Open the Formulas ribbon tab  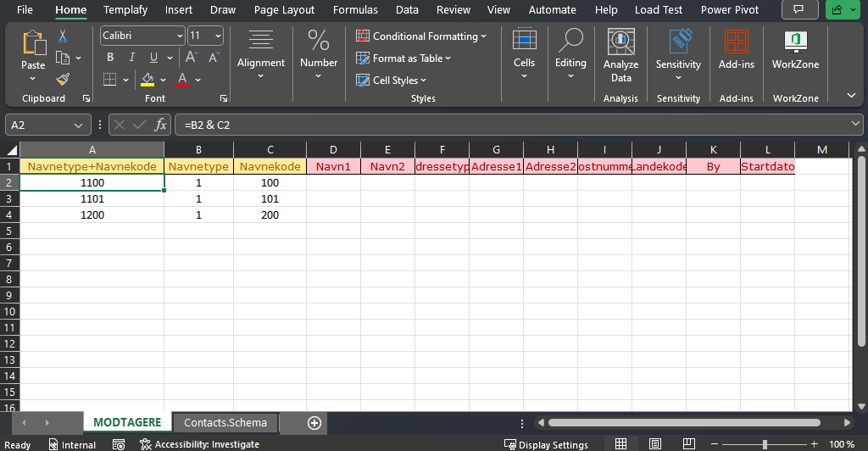click(x=355, y=10)
